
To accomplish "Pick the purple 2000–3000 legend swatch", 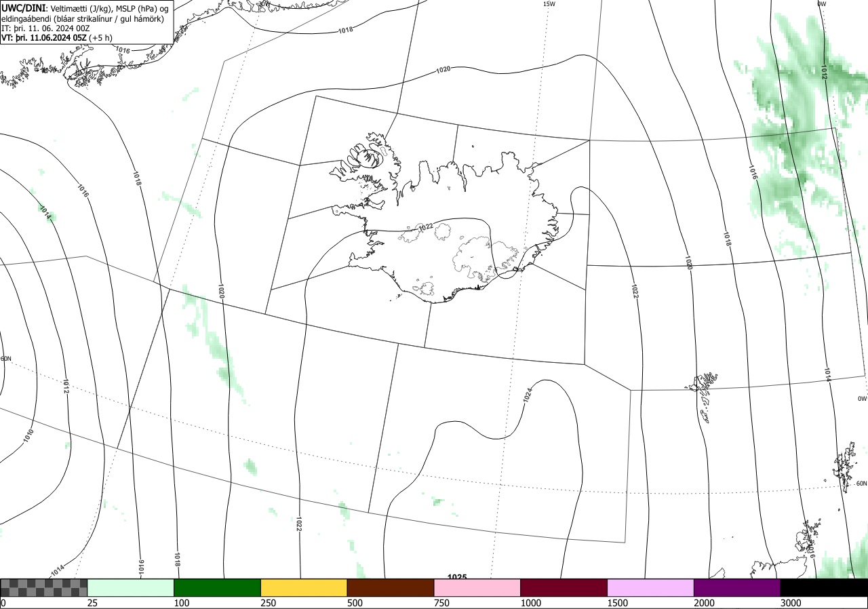I will (x=737, y=587).
